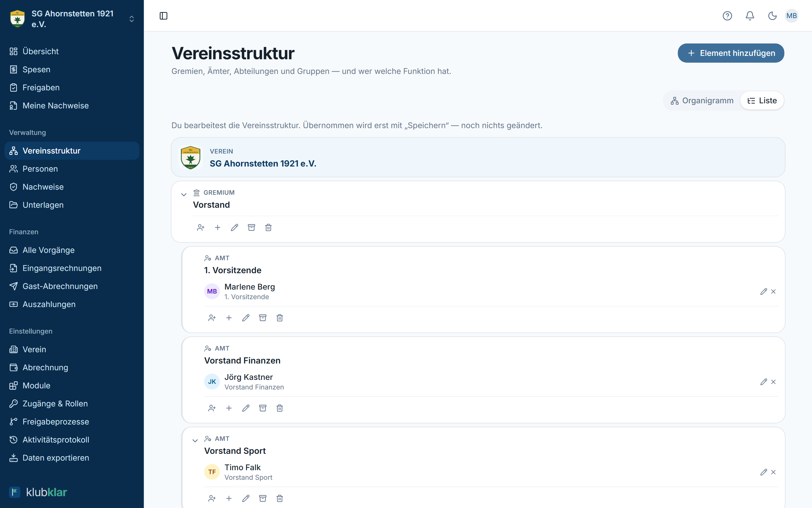Viewport: 812px width, 508px height.
Task: Delete the Vorstand gremium trash icon
Action: (x=268, y=227)
